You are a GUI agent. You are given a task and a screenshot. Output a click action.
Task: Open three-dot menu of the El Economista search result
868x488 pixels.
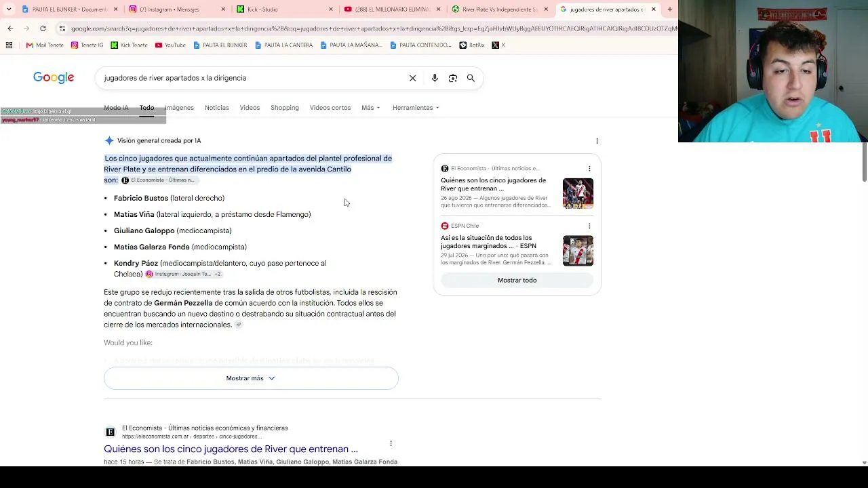coord(391,443)
